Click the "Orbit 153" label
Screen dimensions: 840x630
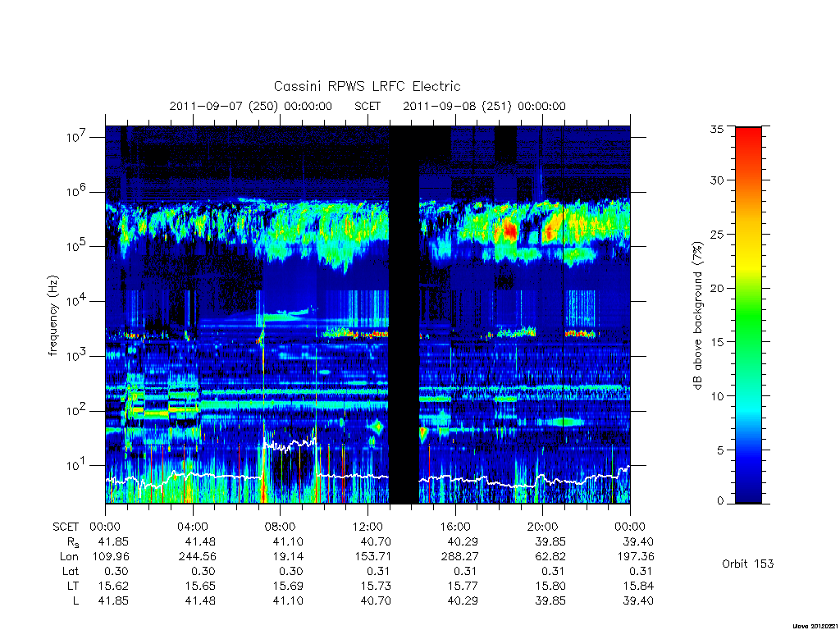tap(748, 564)
